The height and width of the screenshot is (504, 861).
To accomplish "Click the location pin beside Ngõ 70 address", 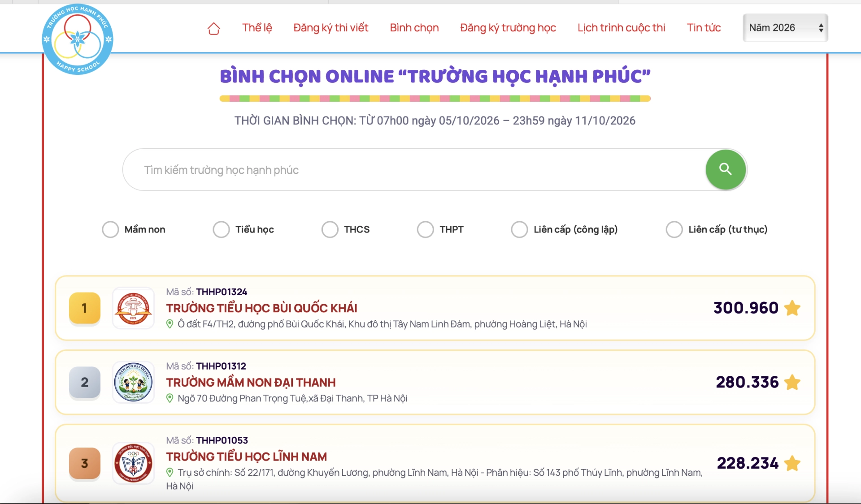I will (170, 398).
